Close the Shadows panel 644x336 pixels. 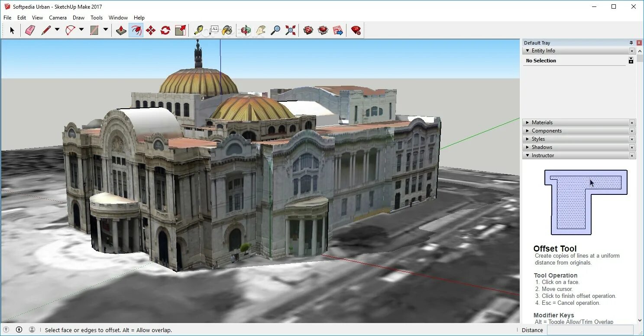pyautogui.click(x=632, y=147)
